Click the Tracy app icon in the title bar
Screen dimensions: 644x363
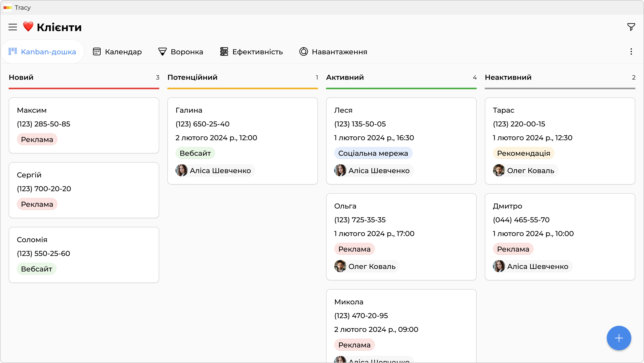coord(8,8)
